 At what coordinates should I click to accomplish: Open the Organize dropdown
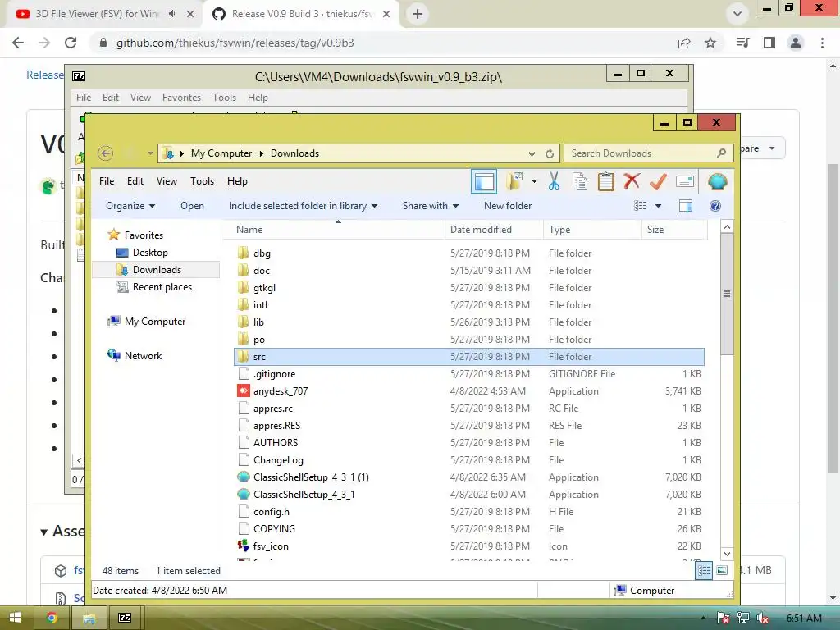tap(130, 206)
